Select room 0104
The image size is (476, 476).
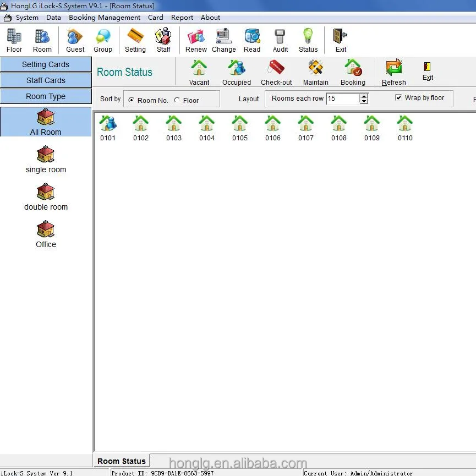click(207, 128)
